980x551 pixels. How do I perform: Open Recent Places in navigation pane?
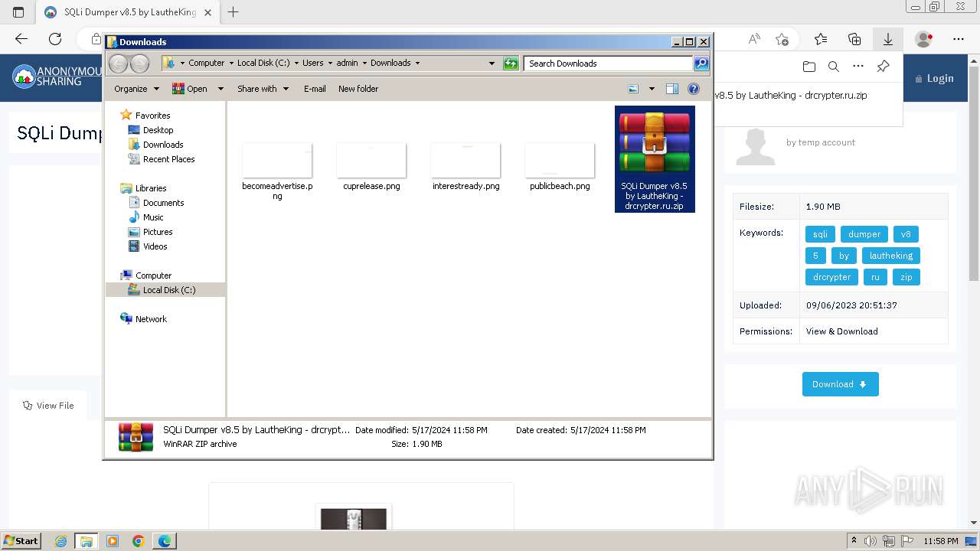pyautogui.click(x=168, y=159)
